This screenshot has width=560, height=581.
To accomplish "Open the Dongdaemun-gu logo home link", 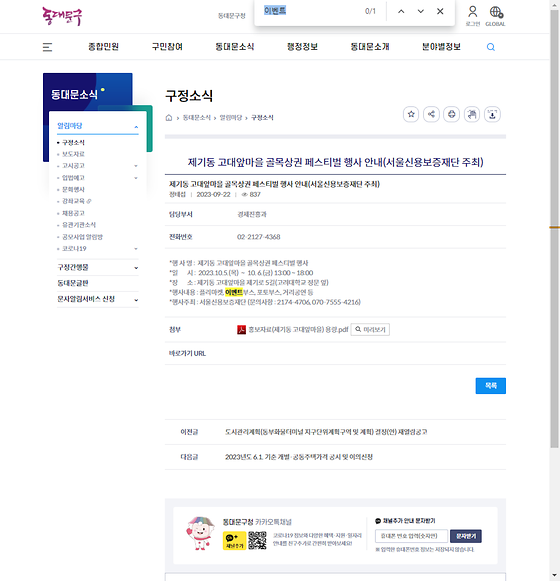I will coord(62,16).
